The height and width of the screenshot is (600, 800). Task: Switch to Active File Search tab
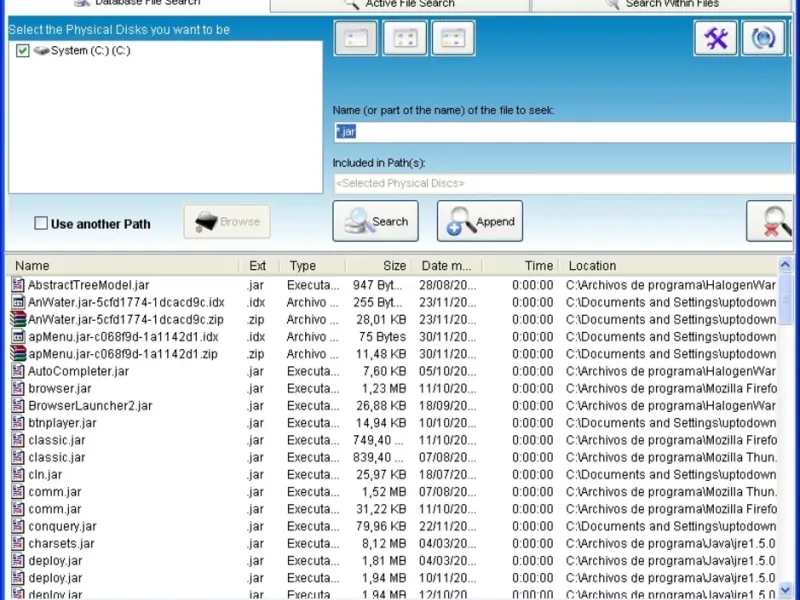pyautogui.click(x=400, y=4)
